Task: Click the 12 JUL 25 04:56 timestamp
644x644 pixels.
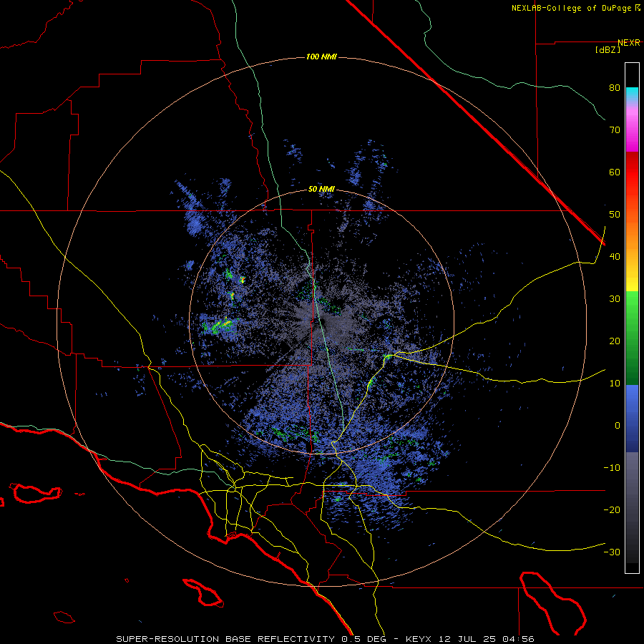Action: [485, 639]
